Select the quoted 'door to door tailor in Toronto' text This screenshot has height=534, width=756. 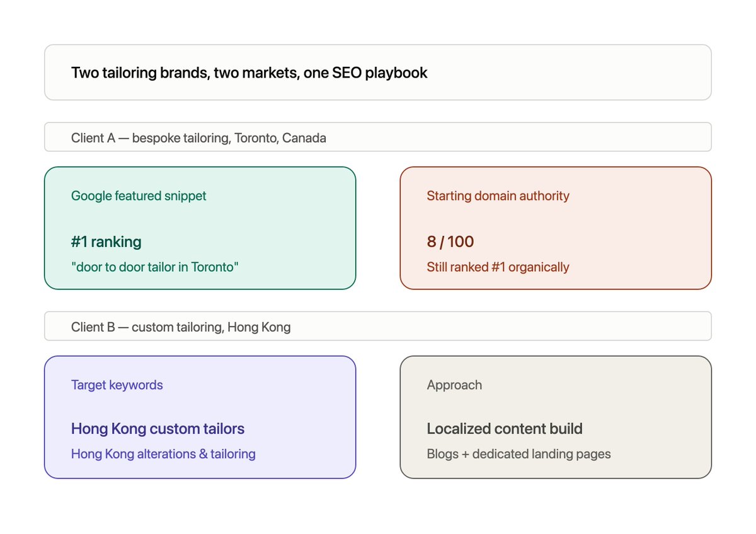point(155,267)
